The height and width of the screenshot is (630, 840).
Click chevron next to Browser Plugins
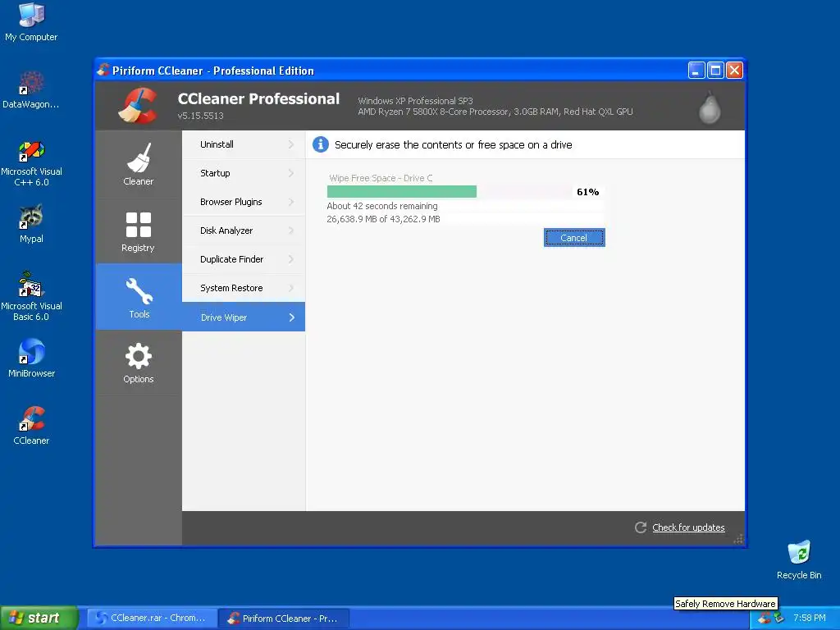(x=291, y=202)
